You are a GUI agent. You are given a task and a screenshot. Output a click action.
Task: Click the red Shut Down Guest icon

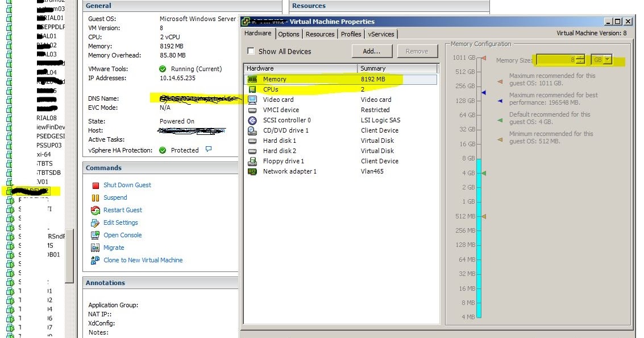(x=95, y=186)
